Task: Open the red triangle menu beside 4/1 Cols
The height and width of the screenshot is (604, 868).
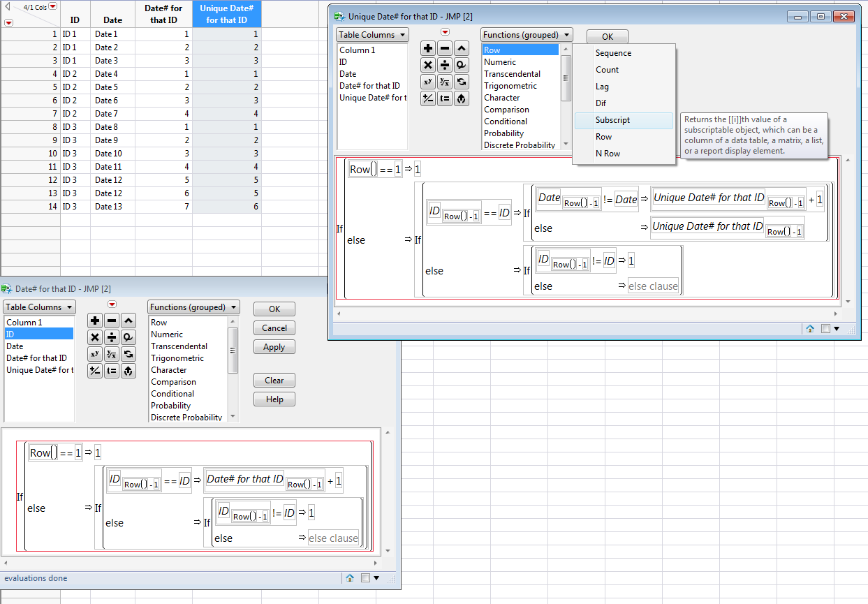Action: click(x=53, y=6)
